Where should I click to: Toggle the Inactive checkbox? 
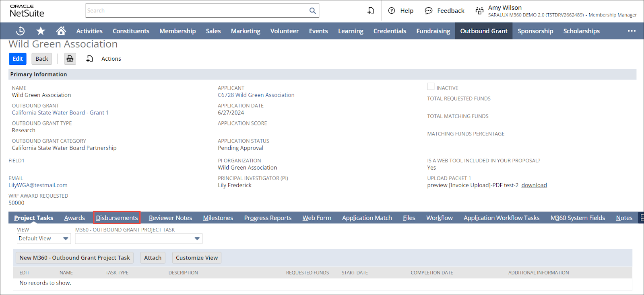431,87
